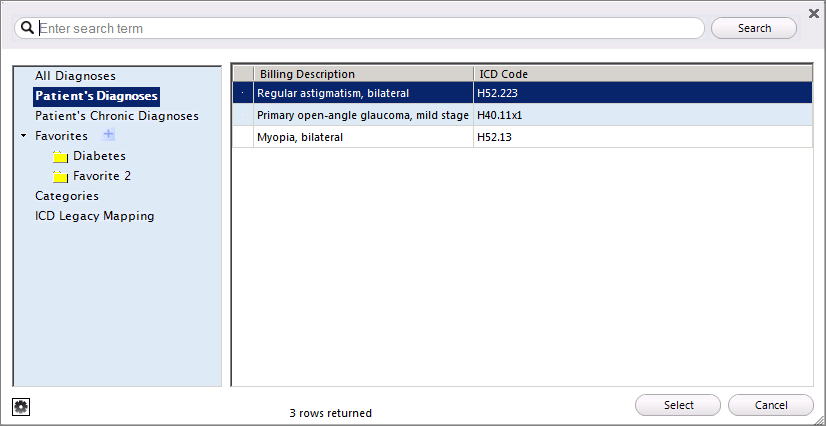Click the Select button
The height and width of the screenshot is (426, 826).
[678, 405]
